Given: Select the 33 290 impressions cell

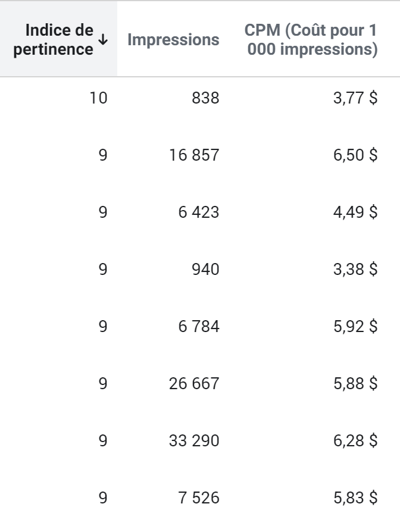Looking at the screenshot, I should (x=194, y=441).
